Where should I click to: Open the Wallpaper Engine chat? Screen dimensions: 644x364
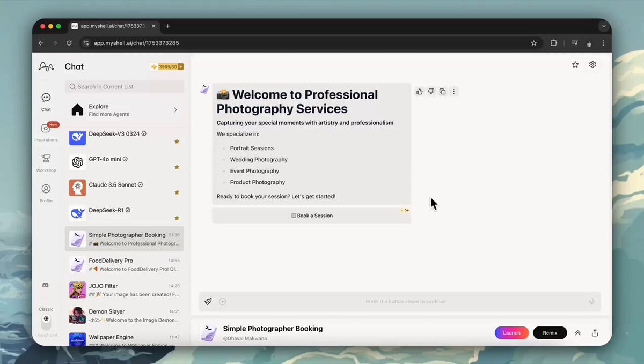pyautogui.click(x=125, y=339)
